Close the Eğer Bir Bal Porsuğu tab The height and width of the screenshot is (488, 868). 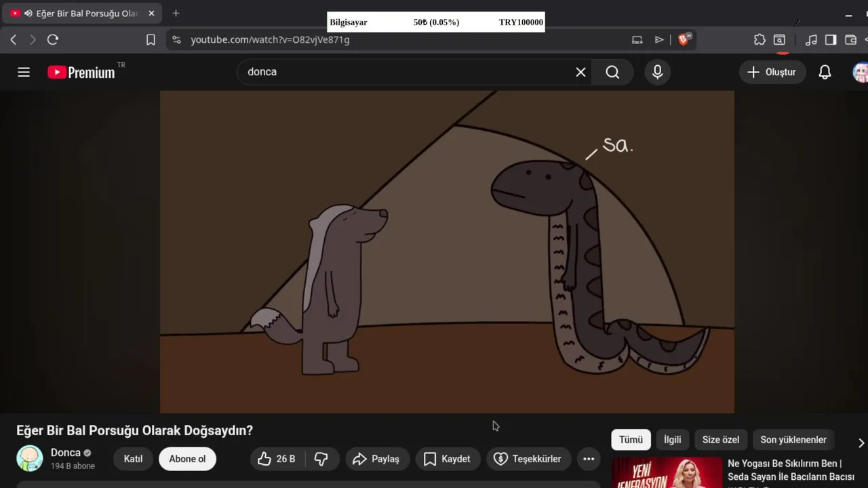[151, 14]
